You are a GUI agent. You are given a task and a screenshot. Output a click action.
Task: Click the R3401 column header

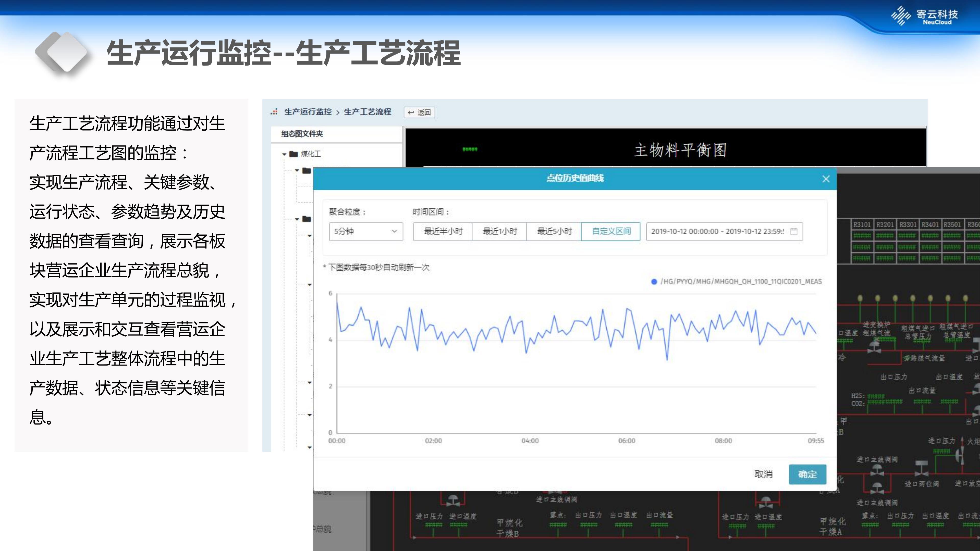pos(930,225)
